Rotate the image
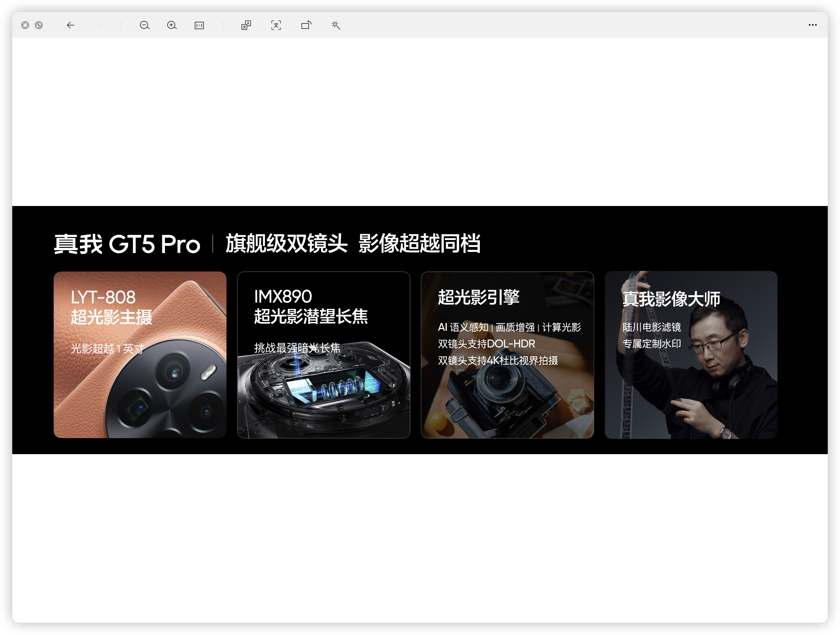The image size is (840, 635). 306,25
